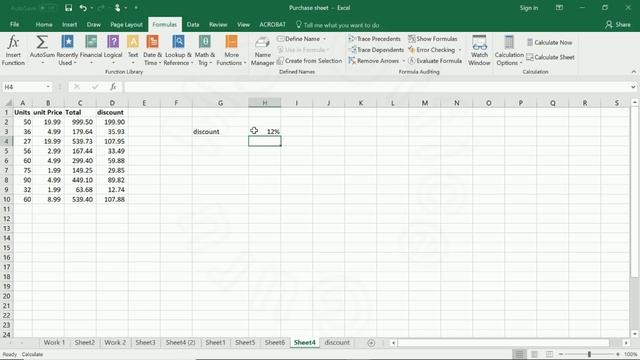Viewport: 640px width, 360px height.
Task: Zoom in with the plus button
Action: [618, 354]
